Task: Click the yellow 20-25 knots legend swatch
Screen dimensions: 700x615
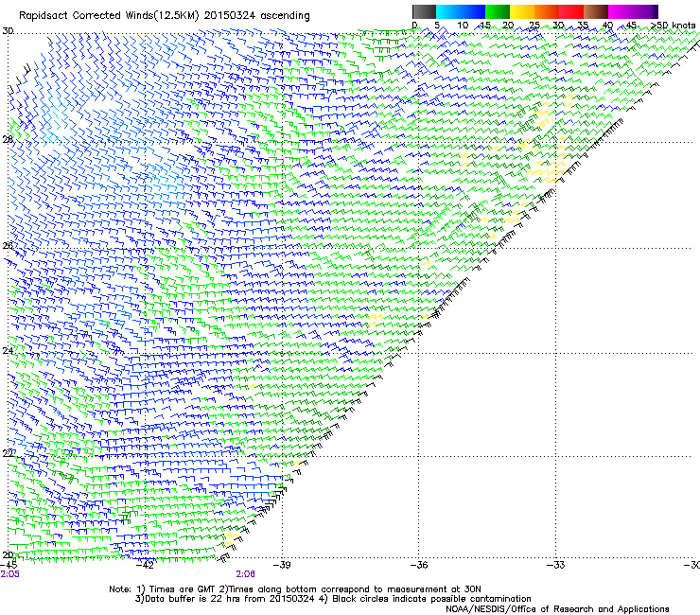Action: click(x=522, y=11)
